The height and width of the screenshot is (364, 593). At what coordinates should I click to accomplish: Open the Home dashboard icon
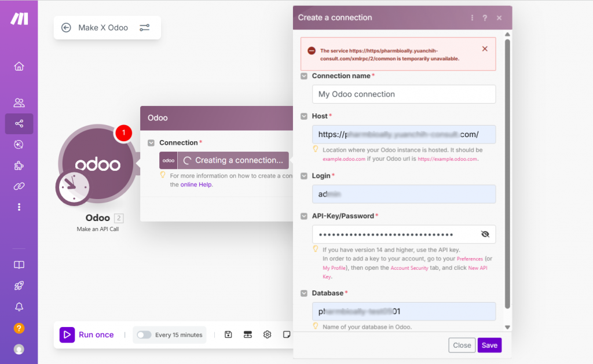pyautogui.click(x=19, y=67)
